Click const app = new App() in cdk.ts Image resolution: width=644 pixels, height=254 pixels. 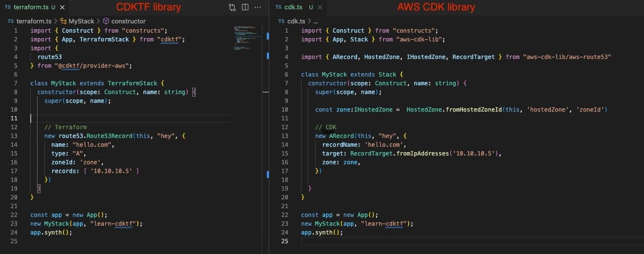pos(340,215)
